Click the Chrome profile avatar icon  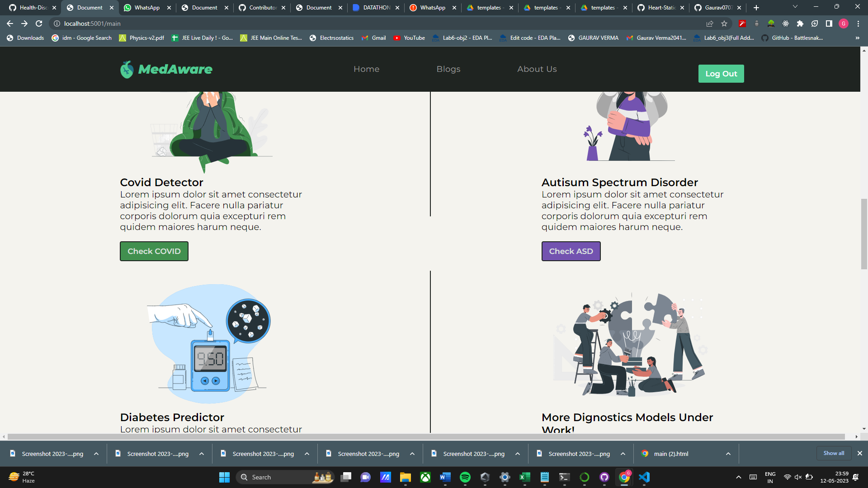[x=844, y=23]
